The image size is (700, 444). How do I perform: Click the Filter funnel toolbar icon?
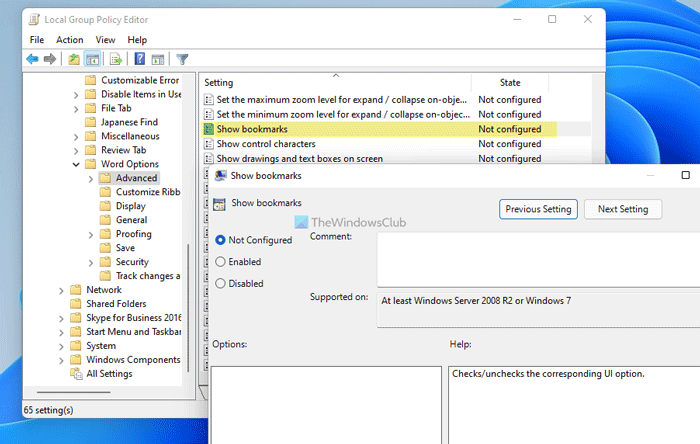point(182,59)
